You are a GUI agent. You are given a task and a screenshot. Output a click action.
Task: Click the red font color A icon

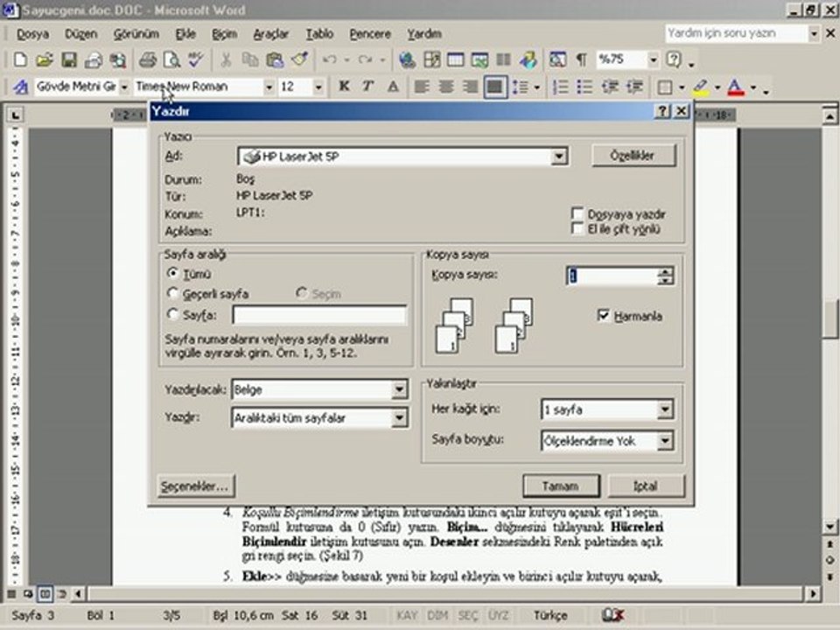[736, 87]
